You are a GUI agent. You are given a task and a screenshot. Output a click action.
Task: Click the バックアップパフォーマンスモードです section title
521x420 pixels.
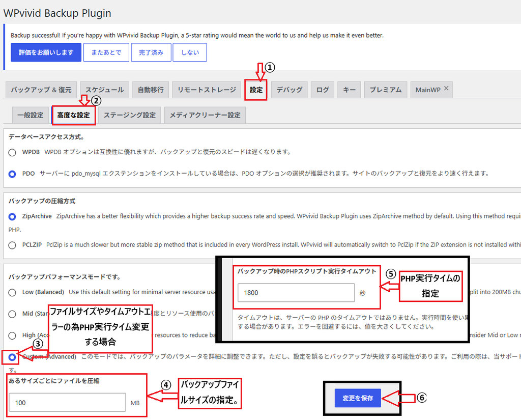[65, 277]
